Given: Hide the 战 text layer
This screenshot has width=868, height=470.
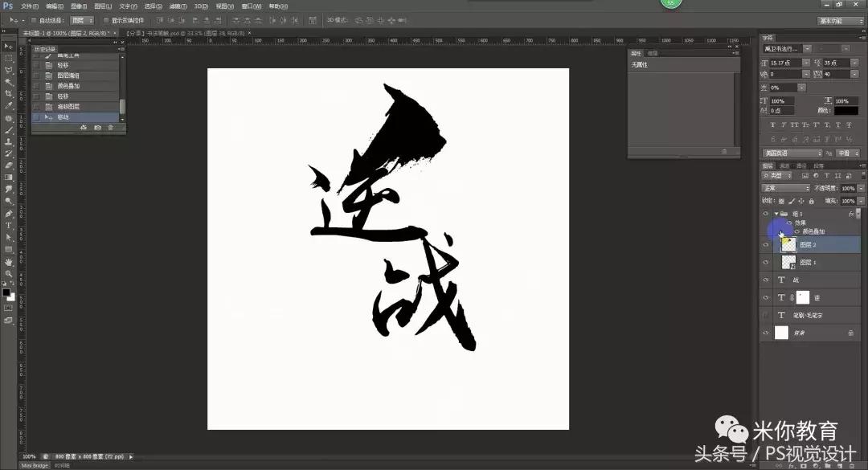Looking at the screenshot, I should (x=766, y=280).
